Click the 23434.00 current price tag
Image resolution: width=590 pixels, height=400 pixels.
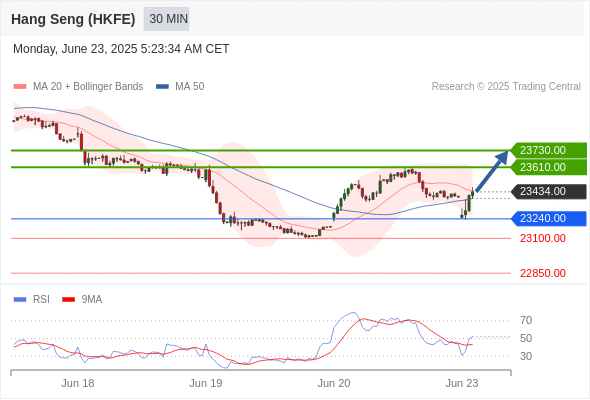tap(549, 192)
